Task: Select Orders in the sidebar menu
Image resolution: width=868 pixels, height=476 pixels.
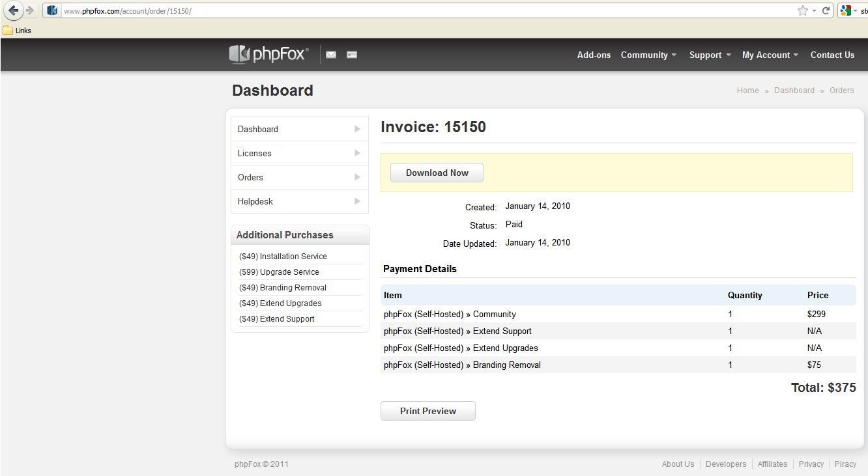Action: [300, 177]
